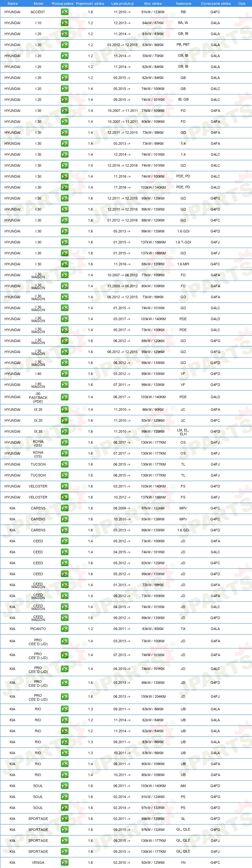
Task: Click the fuel icon in the VELOSTER 103kW / 140KM row
Action: 64,486
